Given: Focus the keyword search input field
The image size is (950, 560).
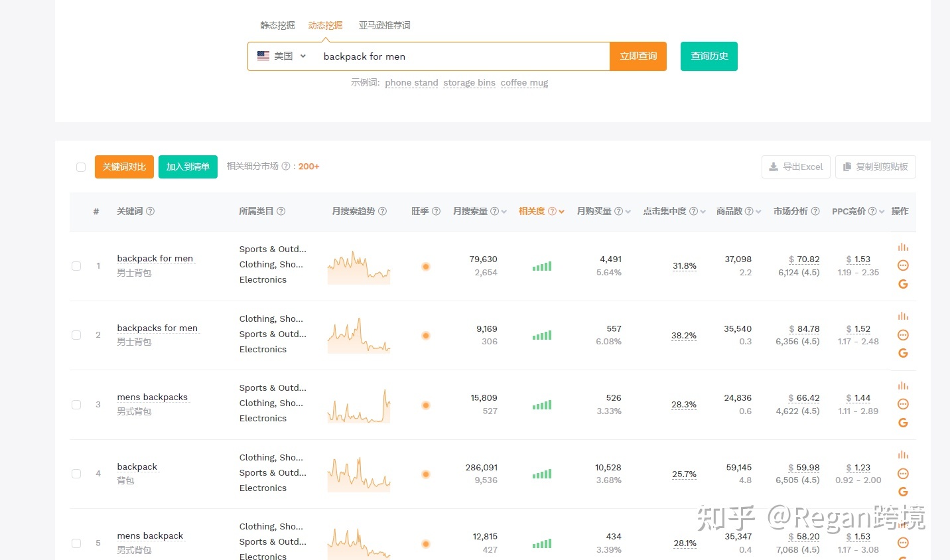Looking at the screenshot, I should click(x=462, y=56).
